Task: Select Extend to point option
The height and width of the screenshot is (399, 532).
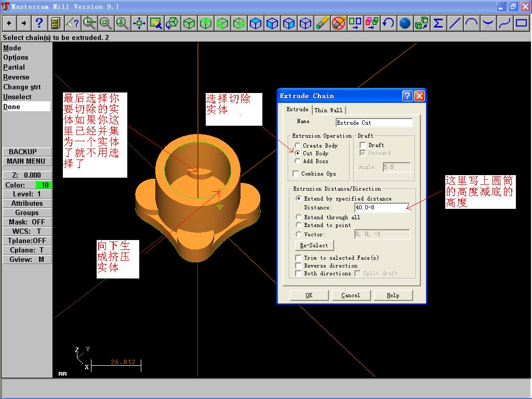Action: coord(298,225)
